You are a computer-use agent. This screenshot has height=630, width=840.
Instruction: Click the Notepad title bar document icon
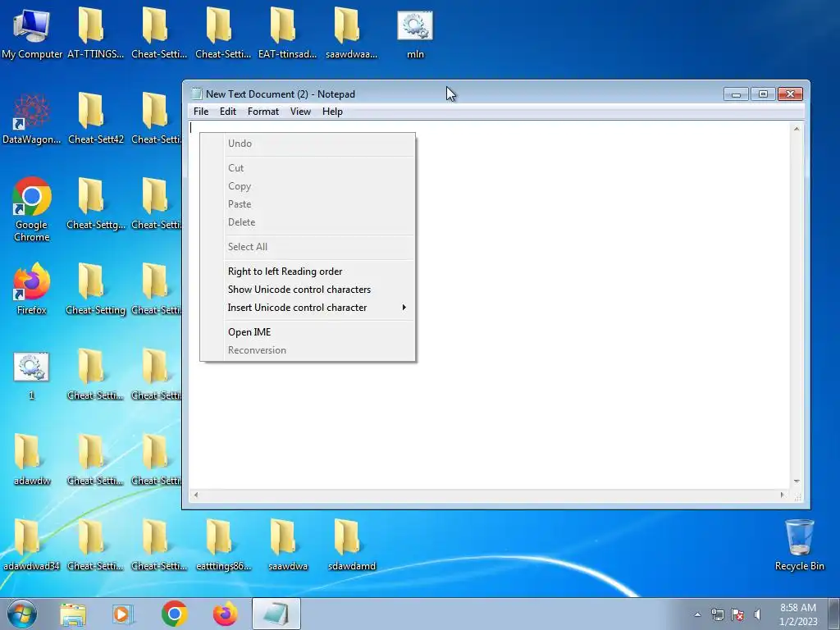197,94
